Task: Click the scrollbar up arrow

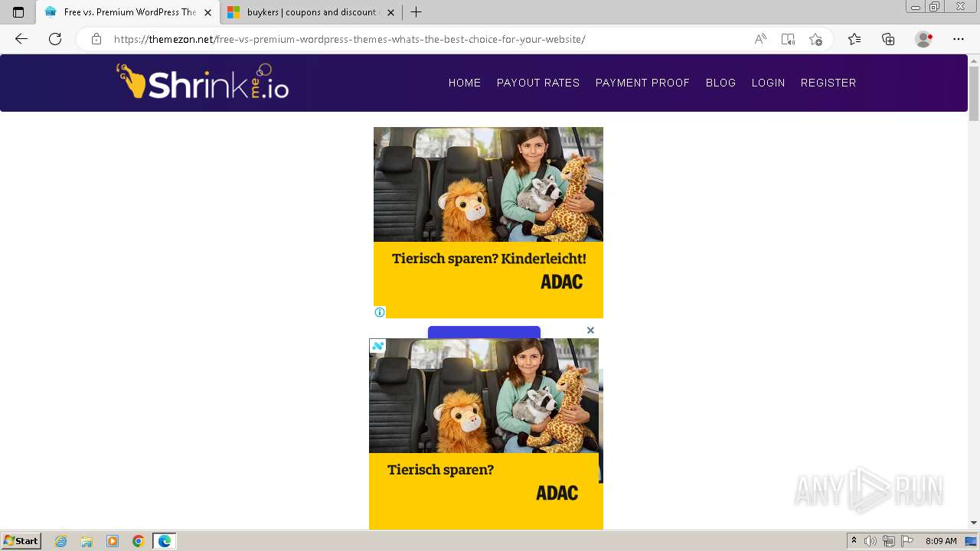Action: (974, 60)
